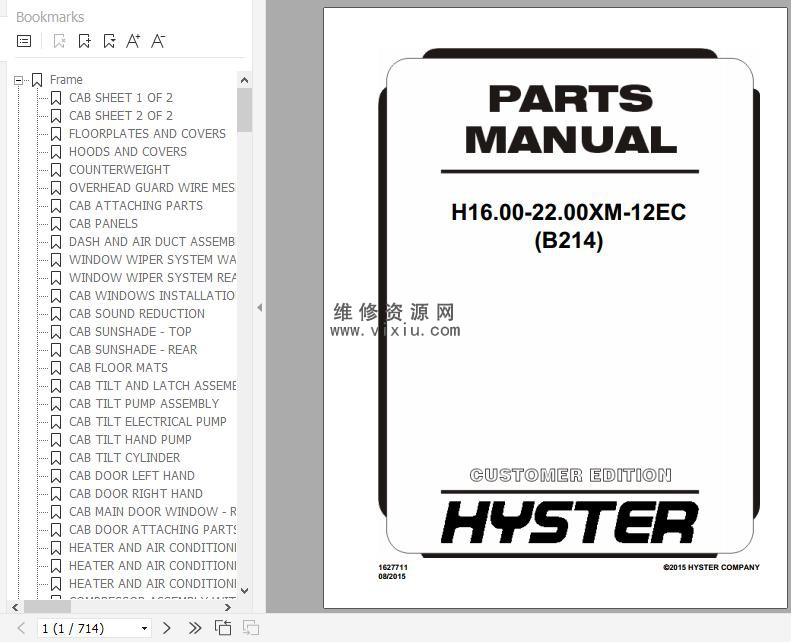Click the add new bookmark icon
This screenshot has width=791, height=642.
tap(84, 41)
